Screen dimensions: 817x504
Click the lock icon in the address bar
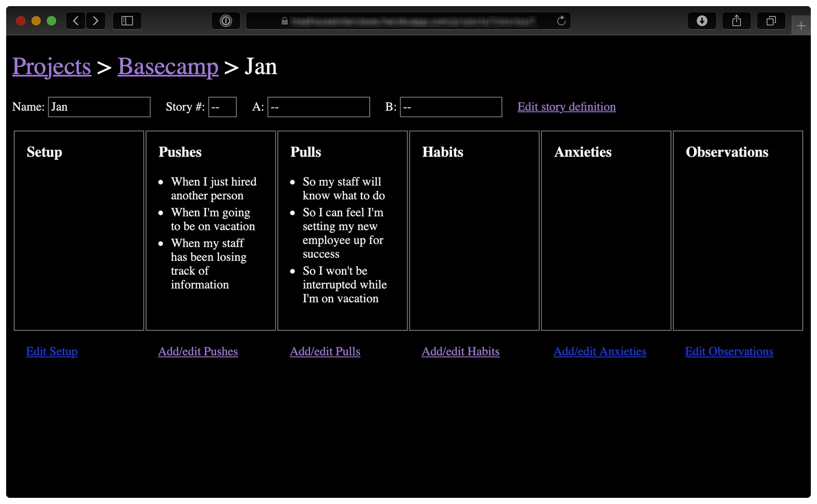click(x=284, y=21)
